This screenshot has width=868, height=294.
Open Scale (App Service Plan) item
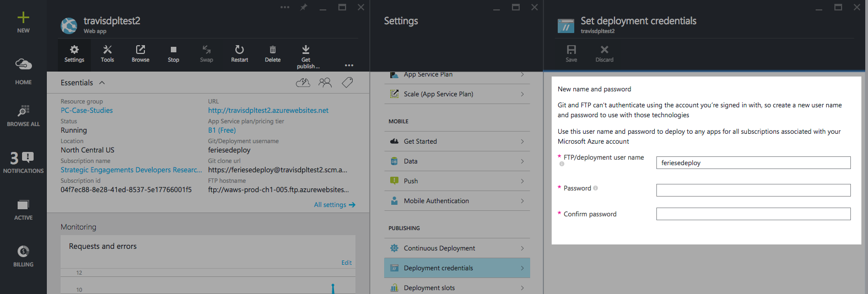click(457, 94)
